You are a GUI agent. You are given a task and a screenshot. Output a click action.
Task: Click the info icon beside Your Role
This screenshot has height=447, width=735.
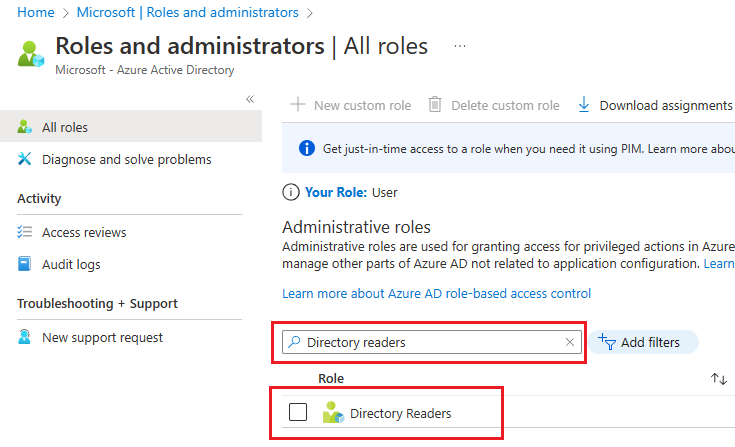291,192
